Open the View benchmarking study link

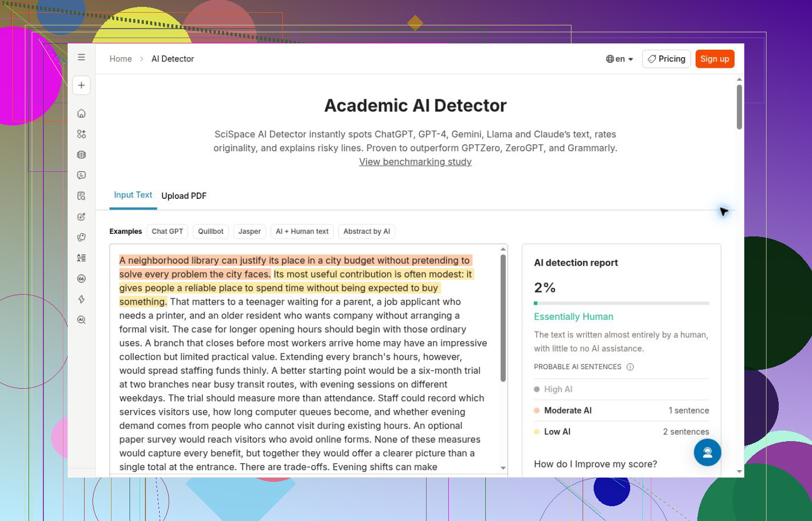(416, 162)
